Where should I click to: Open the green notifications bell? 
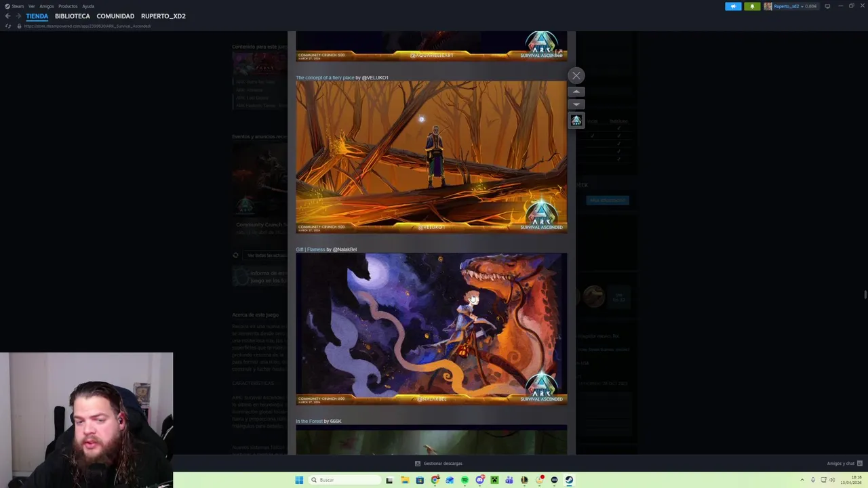click(752, 6)
